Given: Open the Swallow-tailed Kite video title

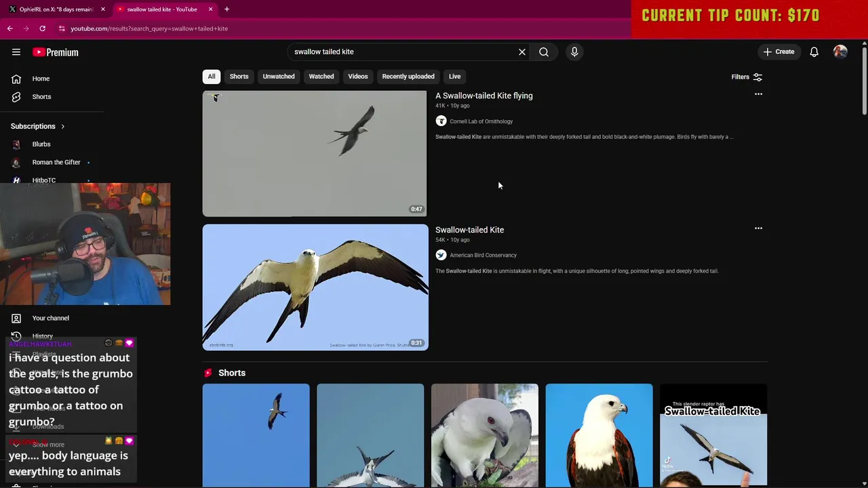Looking at the screenshot, I should 470,230.
